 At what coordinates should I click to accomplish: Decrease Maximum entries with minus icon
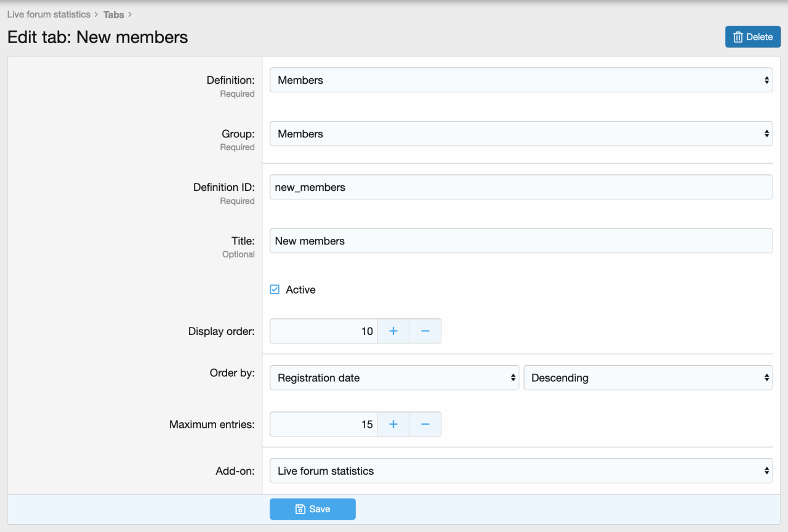[425, 424]
